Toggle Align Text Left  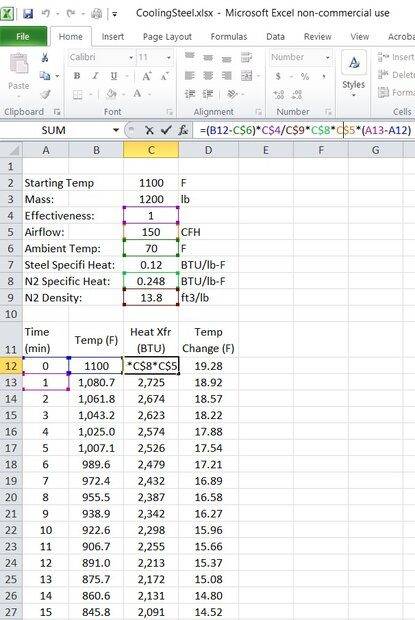click(190, 76)
